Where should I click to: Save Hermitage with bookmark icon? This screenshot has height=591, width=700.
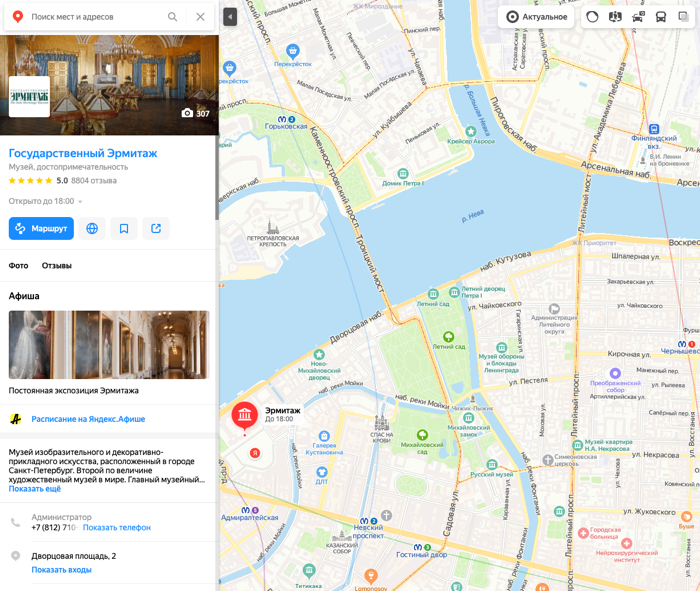(124, 229)
